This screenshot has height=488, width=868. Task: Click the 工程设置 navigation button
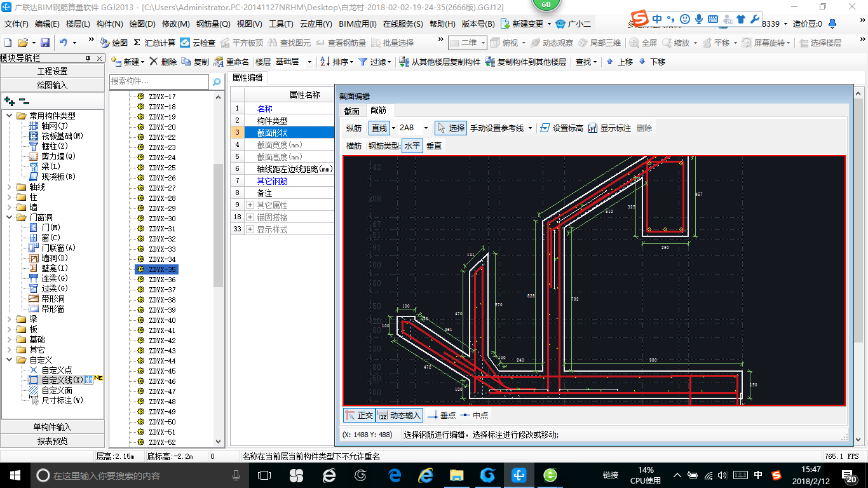coord(52,71)
